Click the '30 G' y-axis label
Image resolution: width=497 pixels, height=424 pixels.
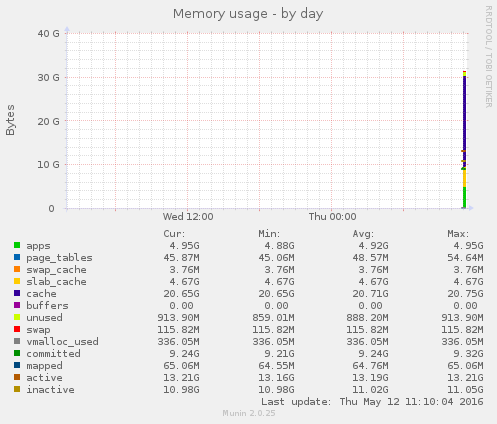pyautogui.click(x=48, y=78)
